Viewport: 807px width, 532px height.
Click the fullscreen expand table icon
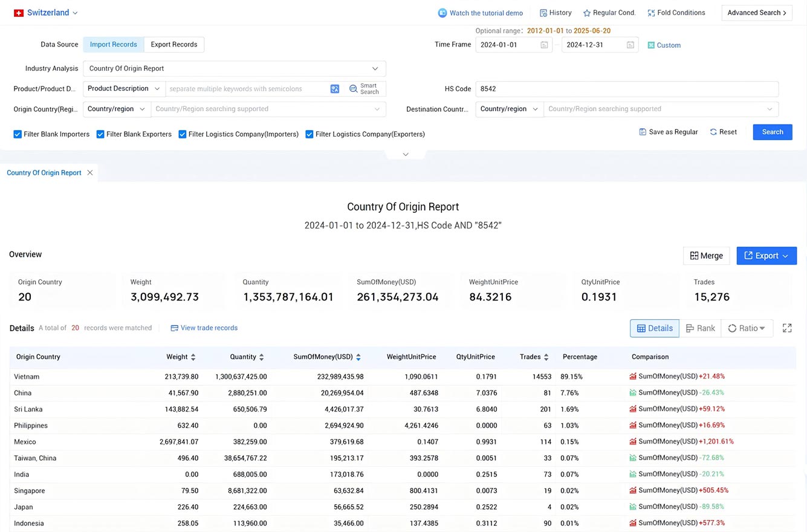click(x=787, y=328)
